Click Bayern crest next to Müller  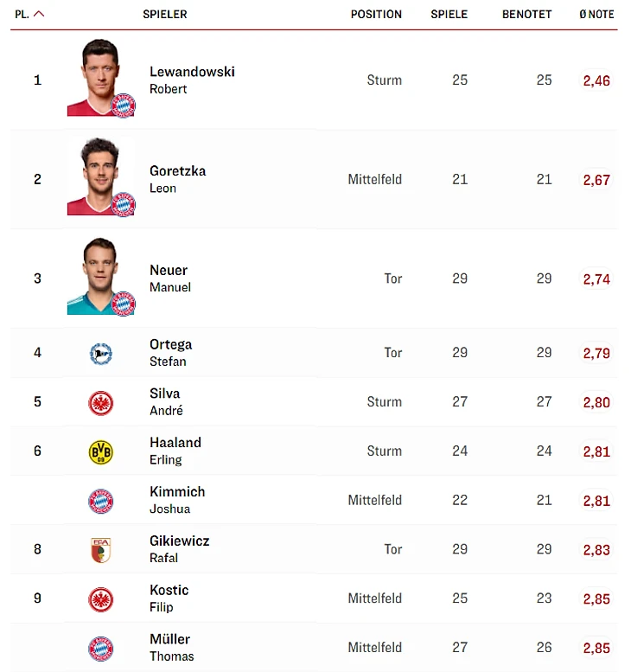pos(101,649)
